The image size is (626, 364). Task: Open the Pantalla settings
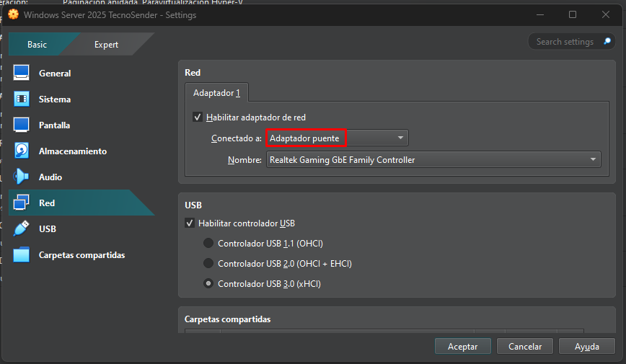54,125
